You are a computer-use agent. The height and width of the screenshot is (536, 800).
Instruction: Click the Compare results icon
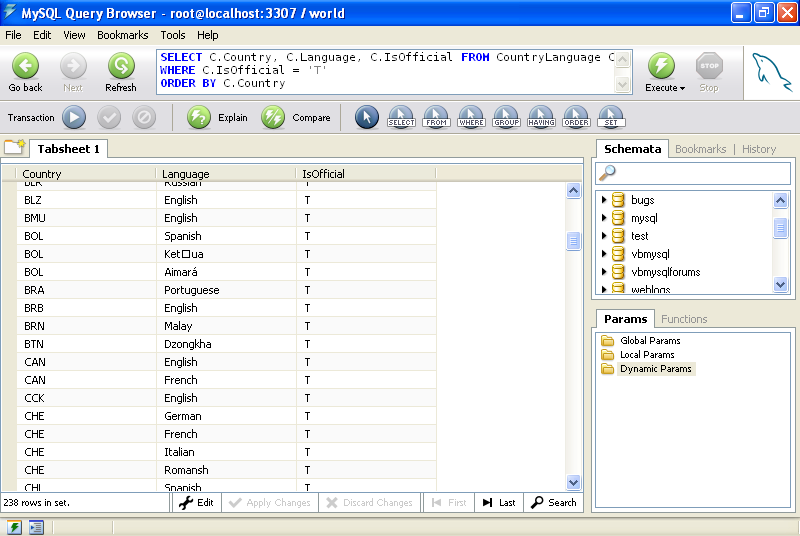[273, 118]
